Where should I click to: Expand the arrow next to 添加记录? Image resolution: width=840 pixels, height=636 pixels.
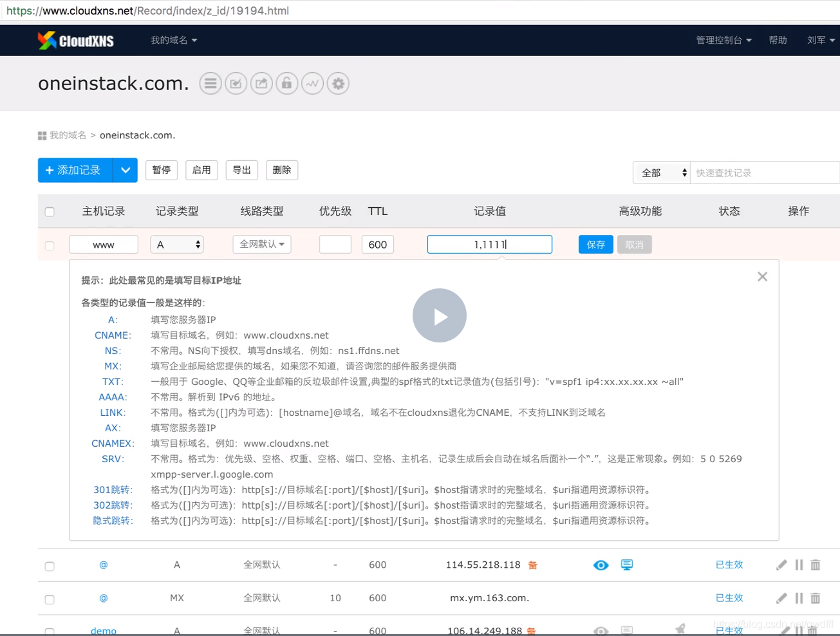[125, 171]
